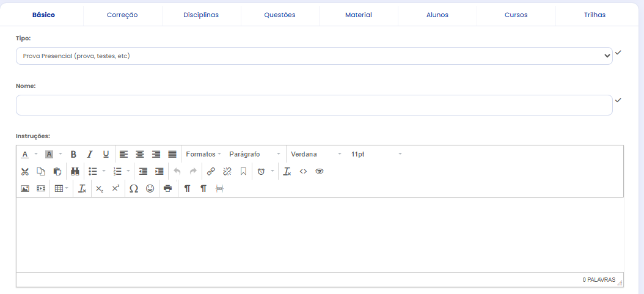The height and width of the screenshot is (294, 644).
Task: Open the Verdana font family dropdown
Action: pos(316,154)
